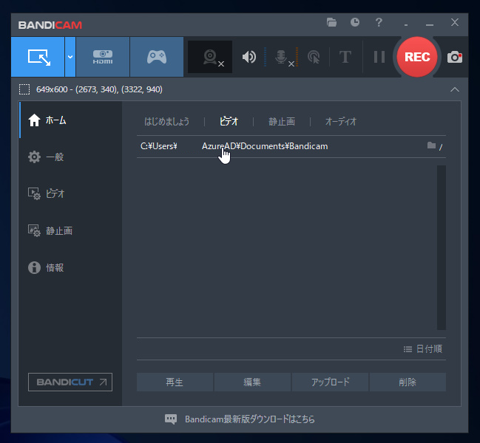Click the speech bubble message icon
Screen dimensions: 480x443
coord(171,419)
